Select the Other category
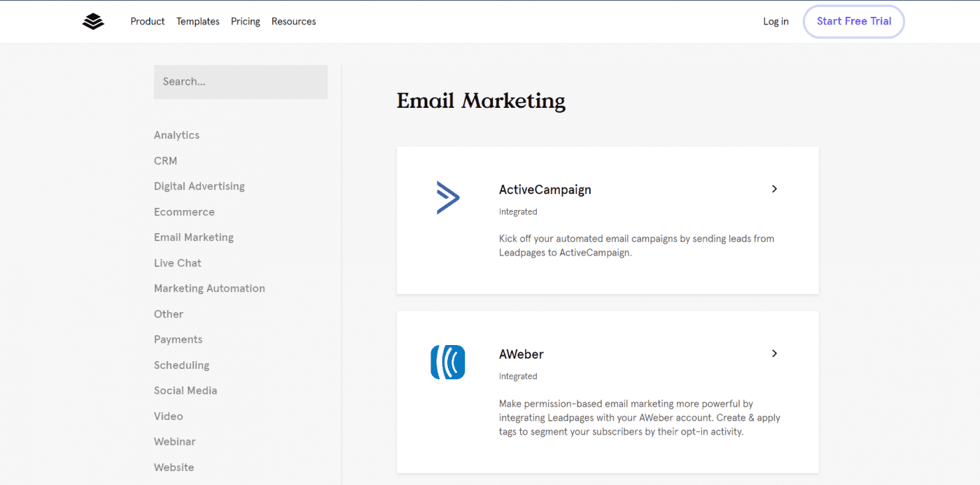980x485 pixels. click(x=169, y=314)
